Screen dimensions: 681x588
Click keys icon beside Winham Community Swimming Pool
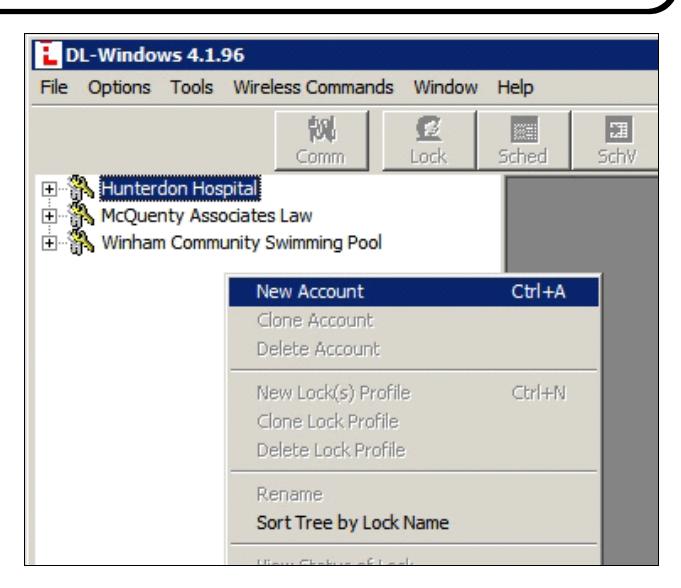click(x=81, y=242)
